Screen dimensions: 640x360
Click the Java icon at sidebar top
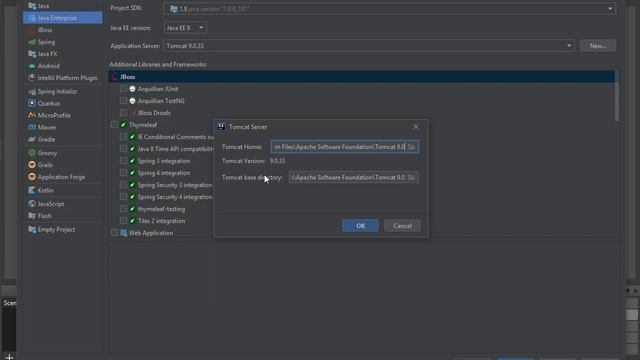pos(32,6)
